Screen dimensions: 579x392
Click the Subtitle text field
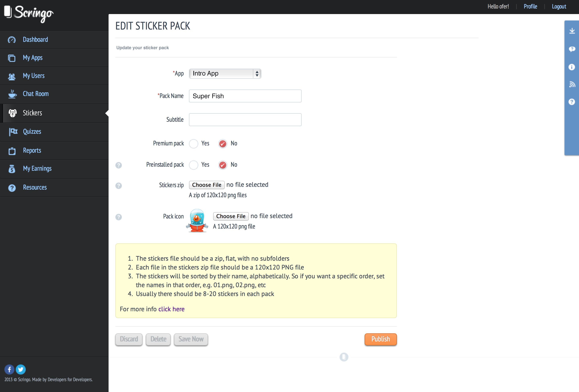(245, 120)
